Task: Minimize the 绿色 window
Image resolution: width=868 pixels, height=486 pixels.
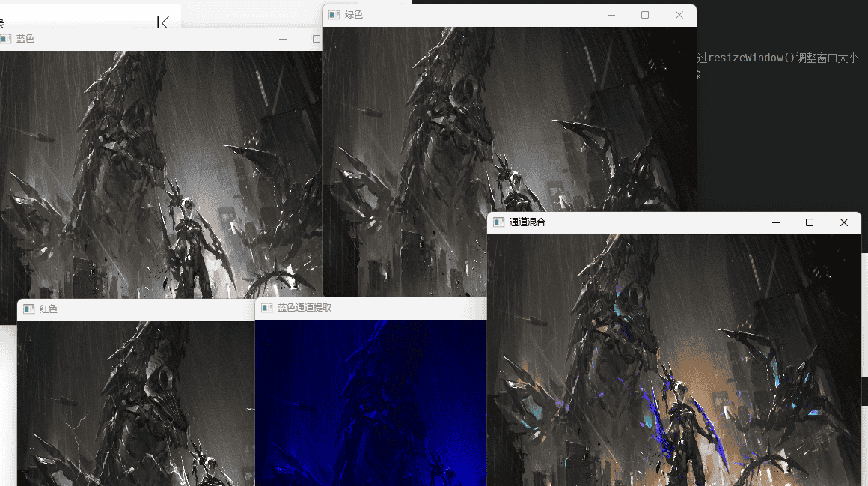Action: point(611,15)
